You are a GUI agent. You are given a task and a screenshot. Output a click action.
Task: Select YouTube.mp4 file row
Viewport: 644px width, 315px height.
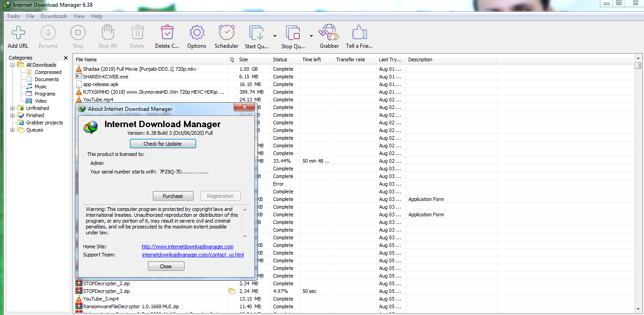pyautogui.click(x=354, y=100)
